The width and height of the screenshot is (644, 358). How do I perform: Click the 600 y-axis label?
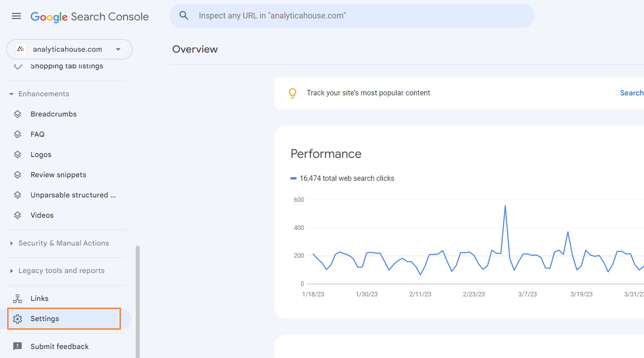click(x=299, y=200)
